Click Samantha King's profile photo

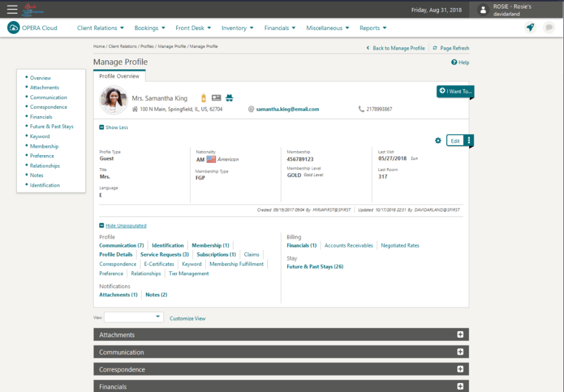click(114, 100)
